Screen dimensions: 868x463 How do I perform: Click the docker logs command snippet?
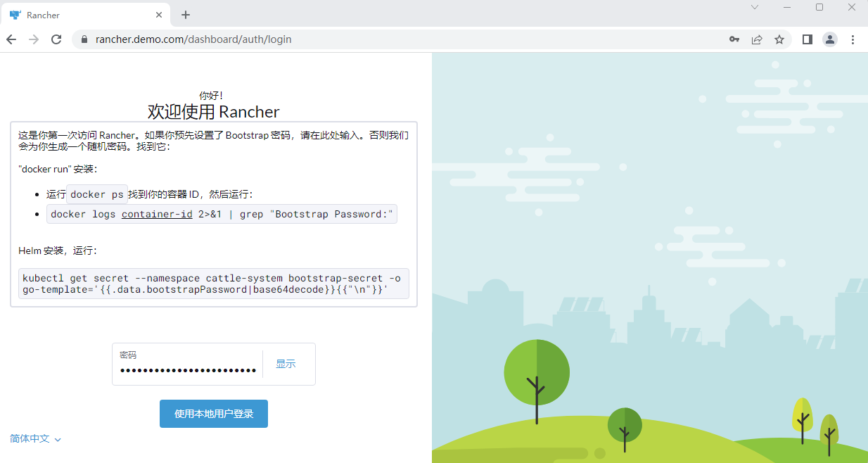pyautogui.click(x=222, y=214)
